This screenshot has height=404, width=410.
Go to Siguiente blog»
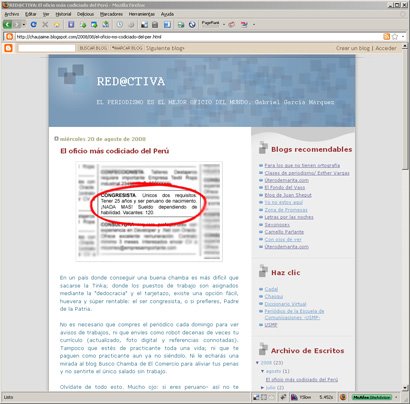point(165,48)
